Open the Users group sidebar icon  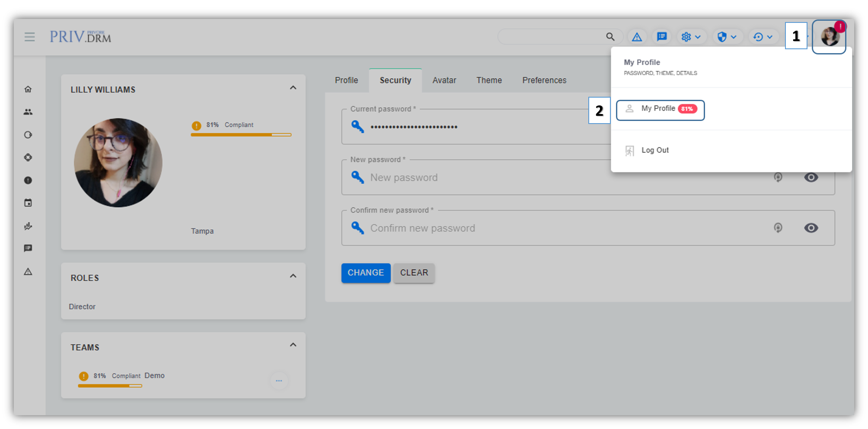click(28, 112)
